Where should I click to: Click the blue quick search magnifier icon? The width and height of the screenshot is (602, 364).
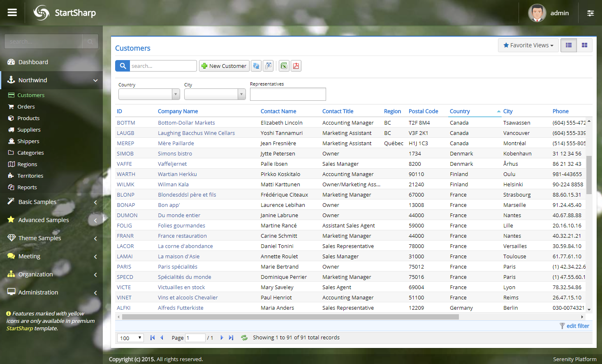123,66
